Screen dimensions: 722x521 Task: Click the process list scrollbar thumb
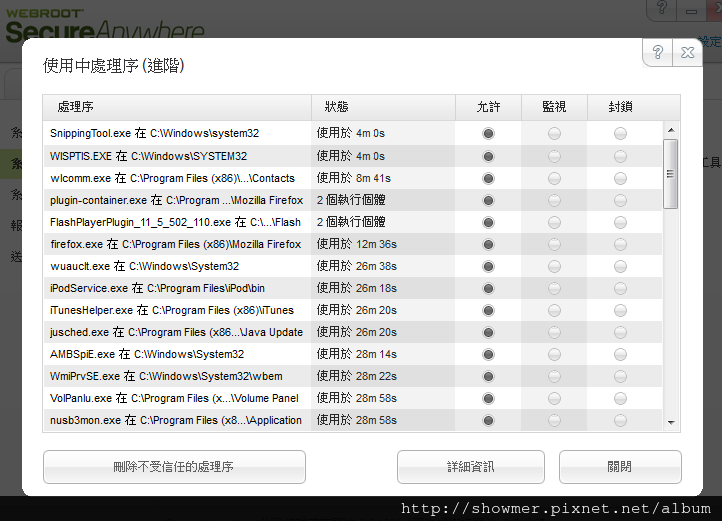670,174
